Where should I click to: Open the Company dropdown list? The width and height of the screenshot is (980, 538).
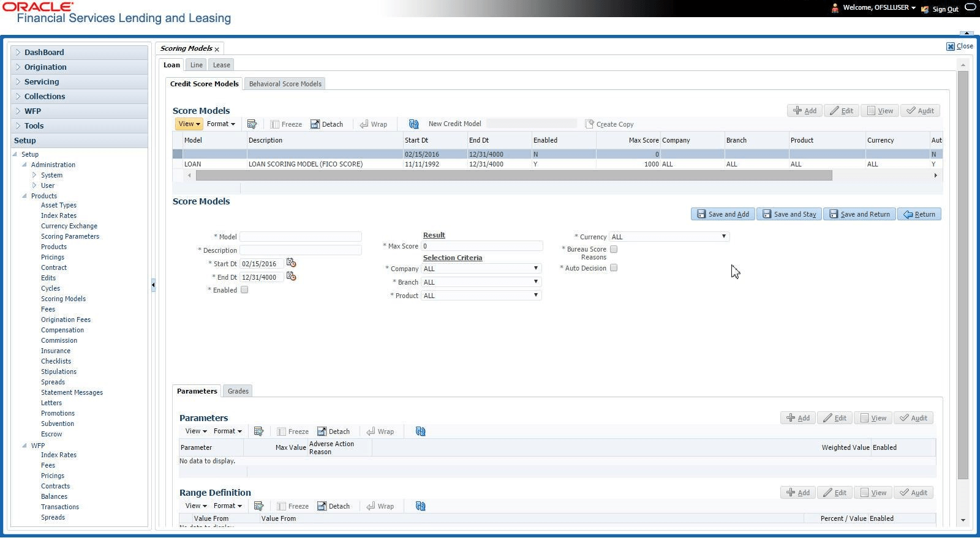(x=481, y=269)
